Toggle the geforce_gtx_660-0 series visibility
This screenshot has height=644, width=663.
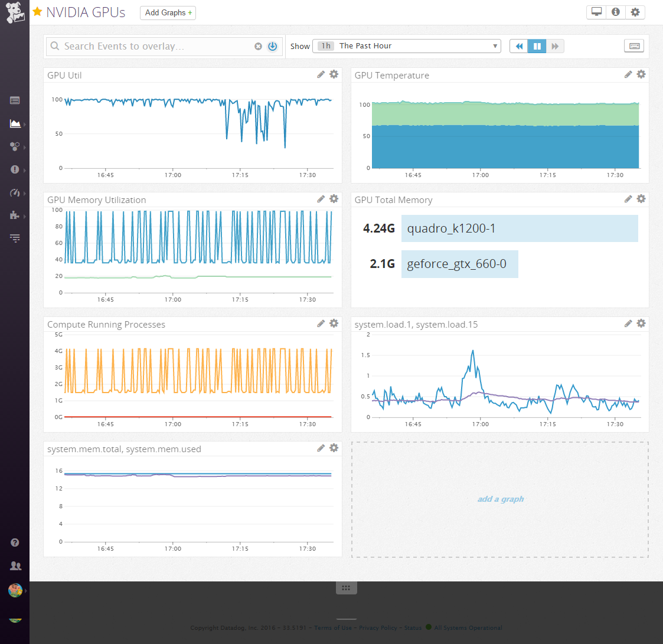(x=460, y=264)
